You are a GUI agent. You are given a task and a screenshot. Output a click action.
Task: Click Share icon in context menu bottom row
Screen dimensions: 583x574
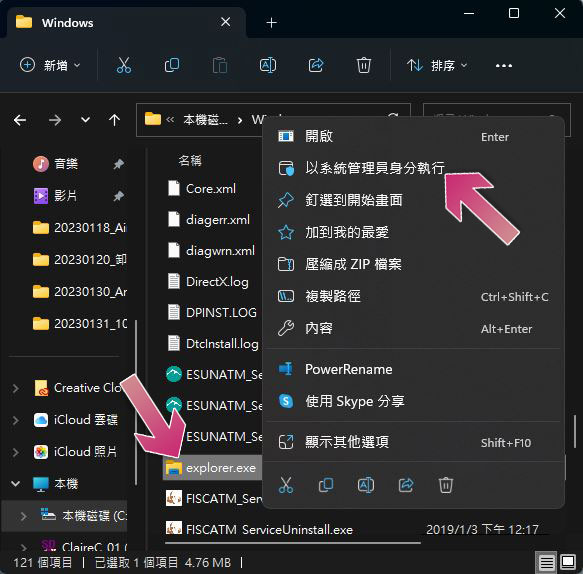tap(406, 485)
